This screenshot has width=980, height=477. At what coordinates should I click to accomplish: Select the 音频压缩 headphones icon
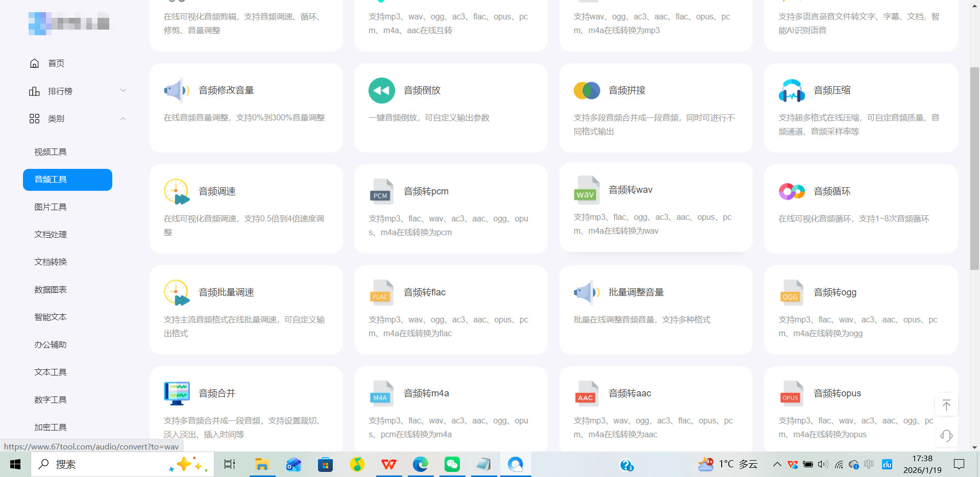pos(791,91)
